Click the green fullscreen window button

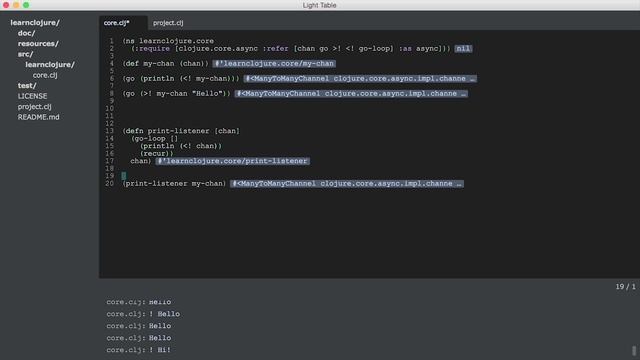click(x=26, y=5)
